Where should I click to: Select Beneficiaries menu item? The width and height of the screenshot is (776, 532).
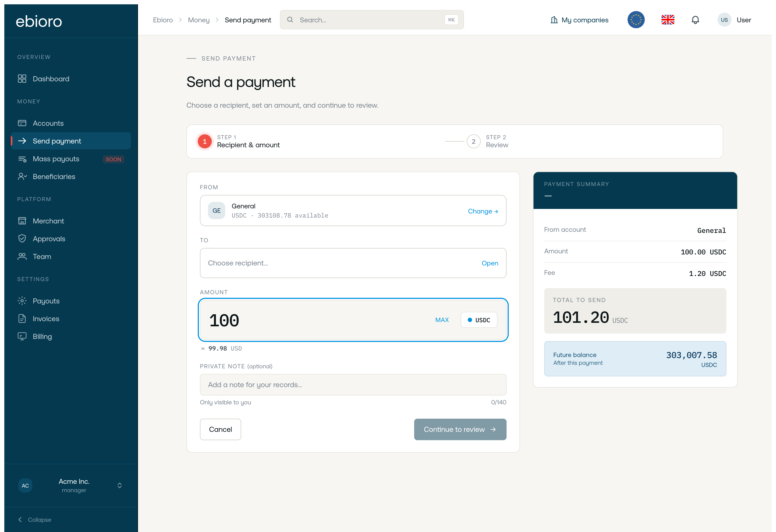pos(71,176)
